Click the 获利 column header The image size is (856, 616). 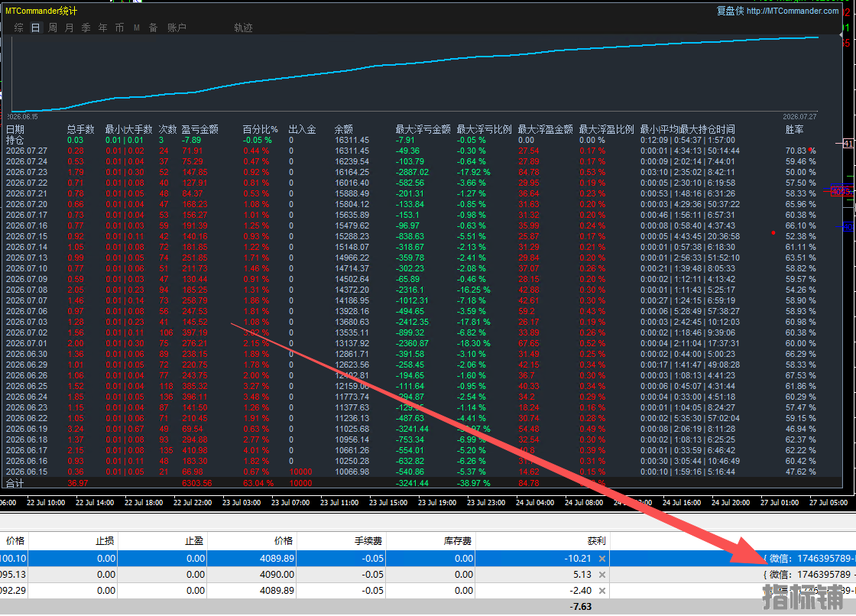pyautogui.click(x=596, y=540)
